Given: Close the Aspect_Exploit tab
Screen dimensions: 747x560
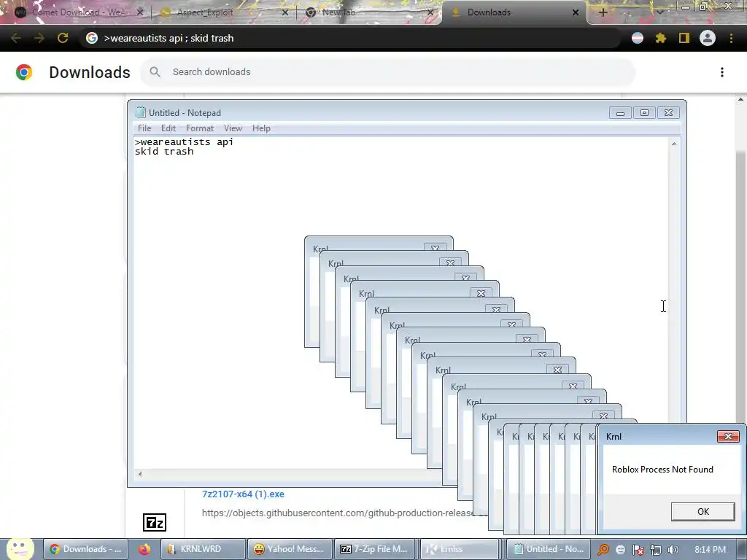Looking at the screenshot, I should coord(285,12).
